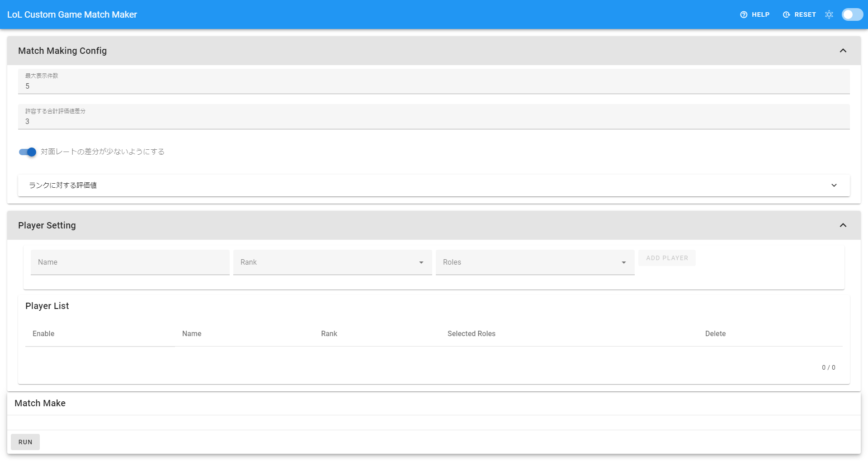868x461 pixels.
Task: Click the Enable column header
Action: click(43, 333)
